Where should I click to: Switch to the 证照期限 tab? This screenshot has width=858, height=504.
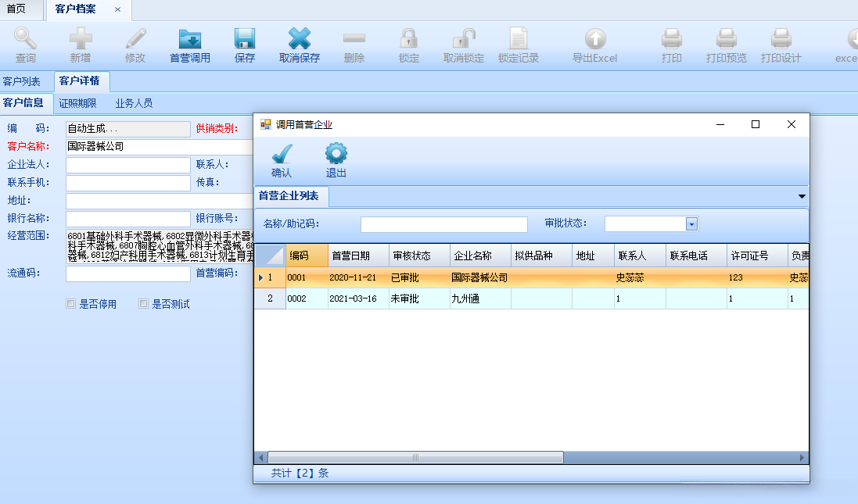point(77,103)
